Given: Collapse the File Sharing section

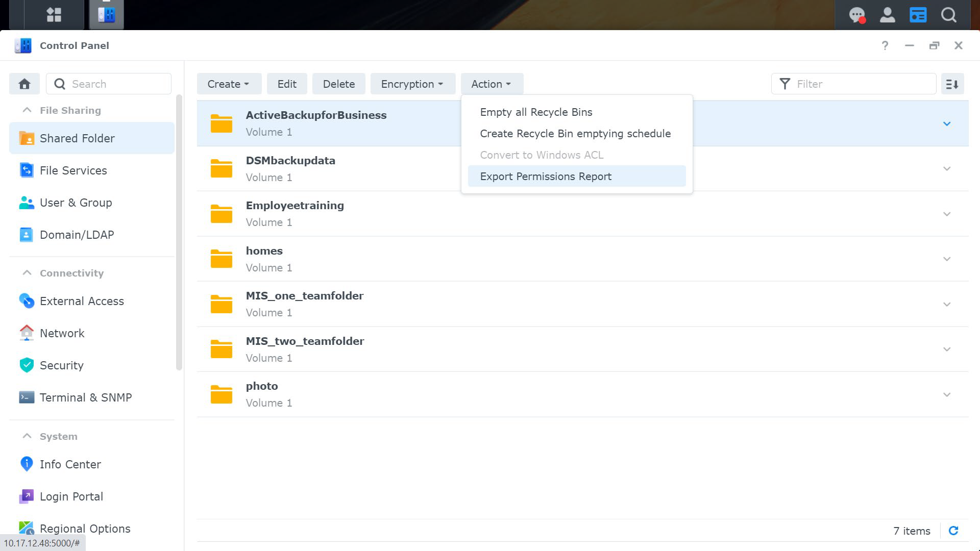Looking at the screenshot, I should 27,110.
